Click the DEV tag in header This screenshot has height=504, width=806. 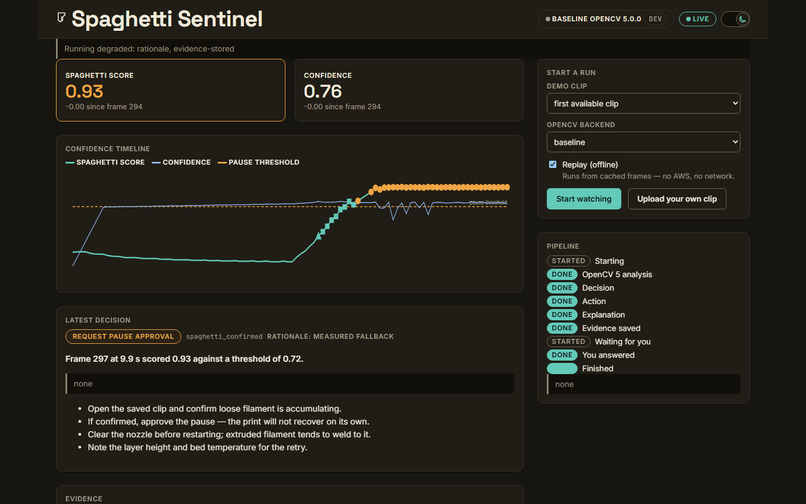[655, 19]
